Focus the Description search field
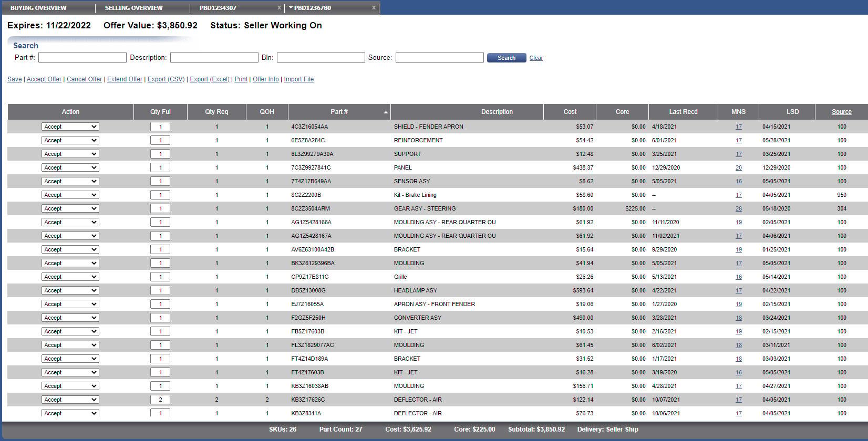This screenshot has width=868, height=441. (x=214, y=58)
